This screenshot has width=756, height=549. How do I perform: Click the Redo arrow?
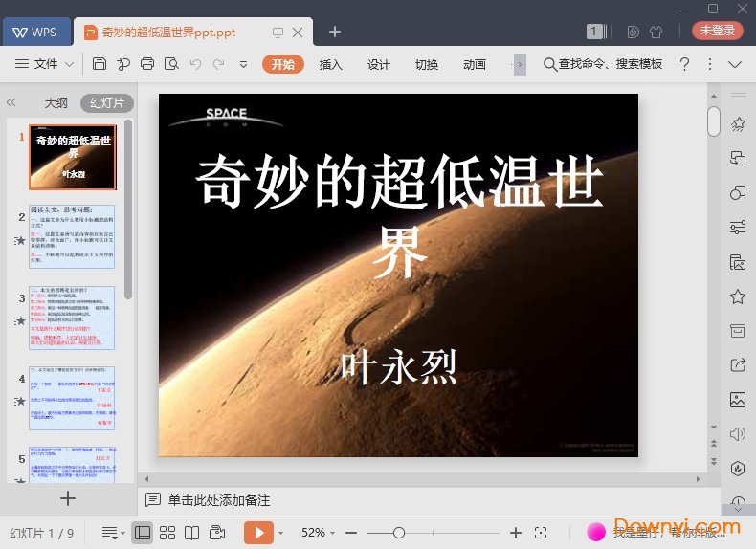[219, 64]
